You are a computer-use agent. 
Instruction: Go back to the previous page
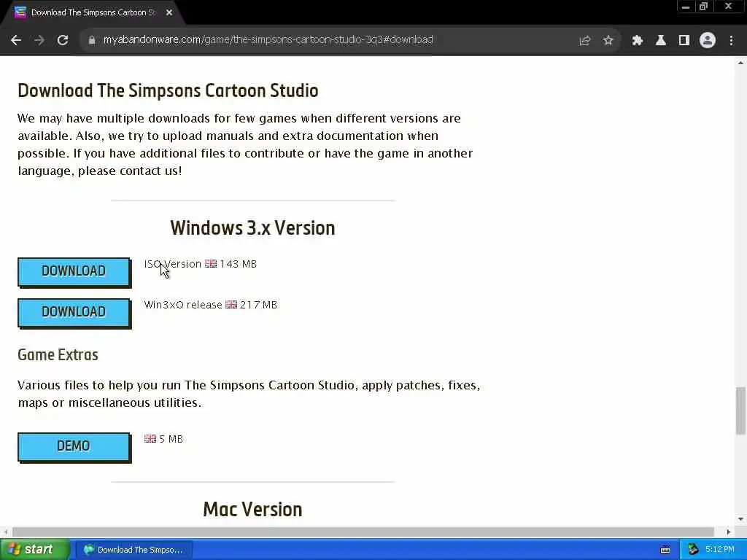[x=16, y=40]
